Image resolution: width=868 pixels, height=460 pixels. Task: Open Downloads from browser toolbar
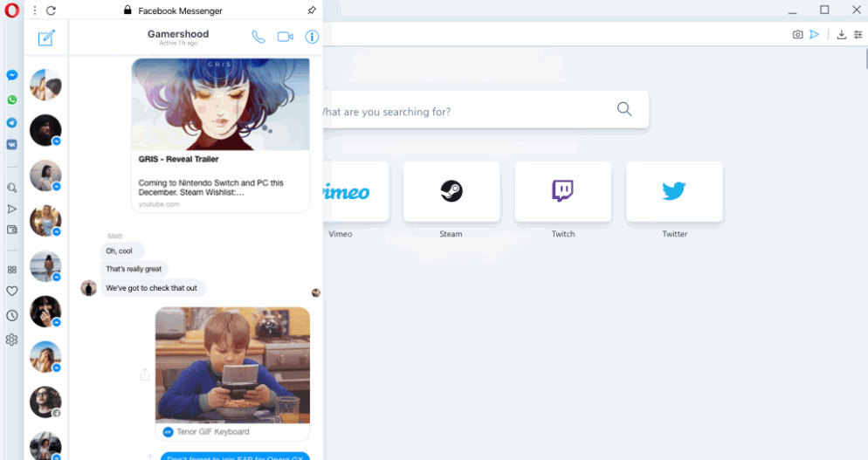(842, 34)
